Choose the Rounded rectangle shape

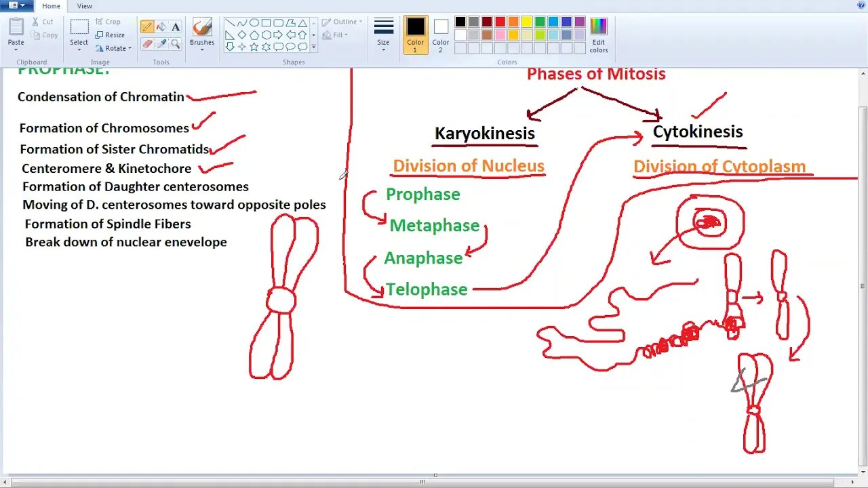278,23
